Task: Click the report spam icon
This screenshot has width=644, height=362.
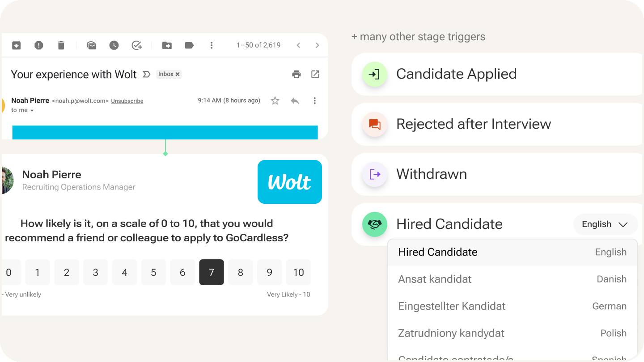Action: point(39,45)
